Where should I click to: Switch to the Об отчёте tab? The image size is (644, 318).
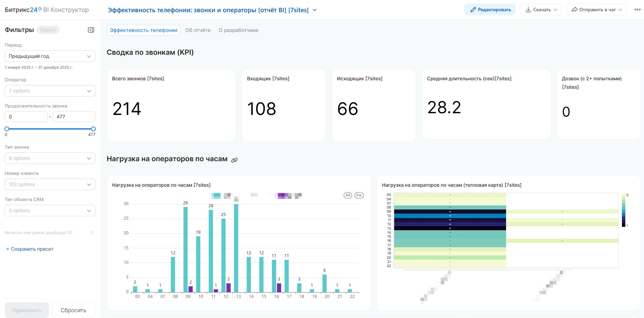(x=198, y=30)
